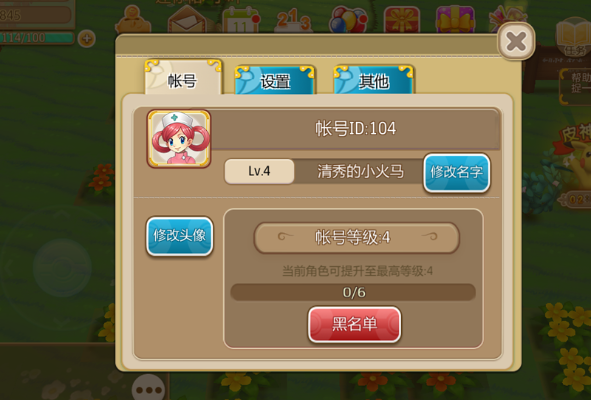Select the 帐号 tab

pos(183,77)
